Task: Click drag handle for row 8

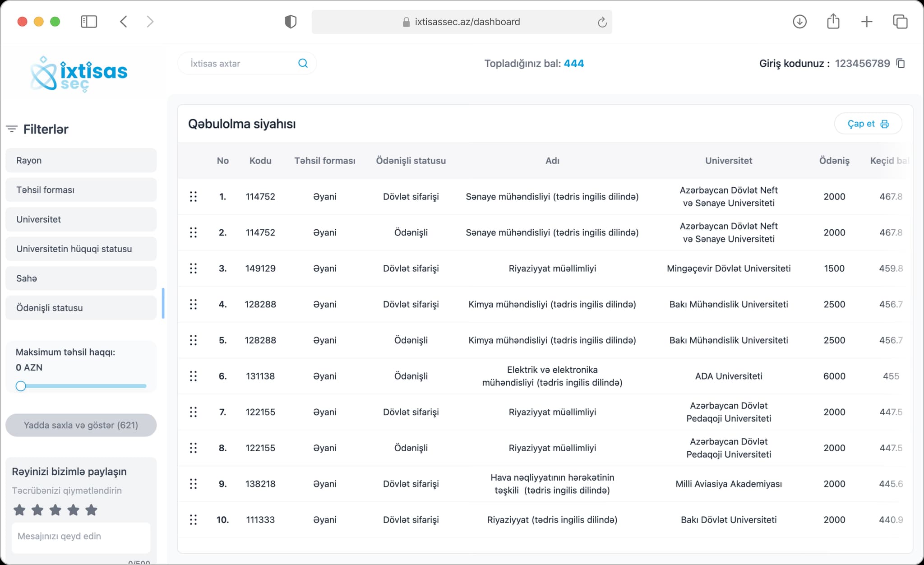Action: 193,448
